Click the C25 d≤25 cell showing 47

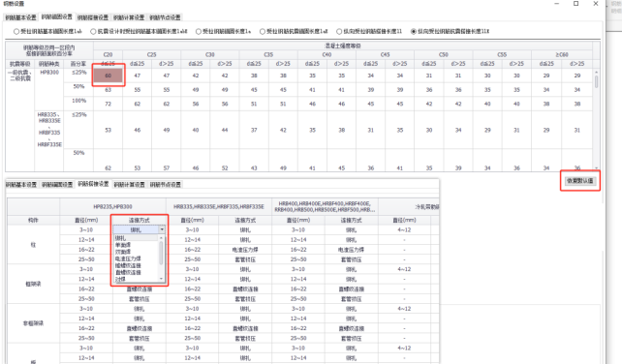(138, 76)
